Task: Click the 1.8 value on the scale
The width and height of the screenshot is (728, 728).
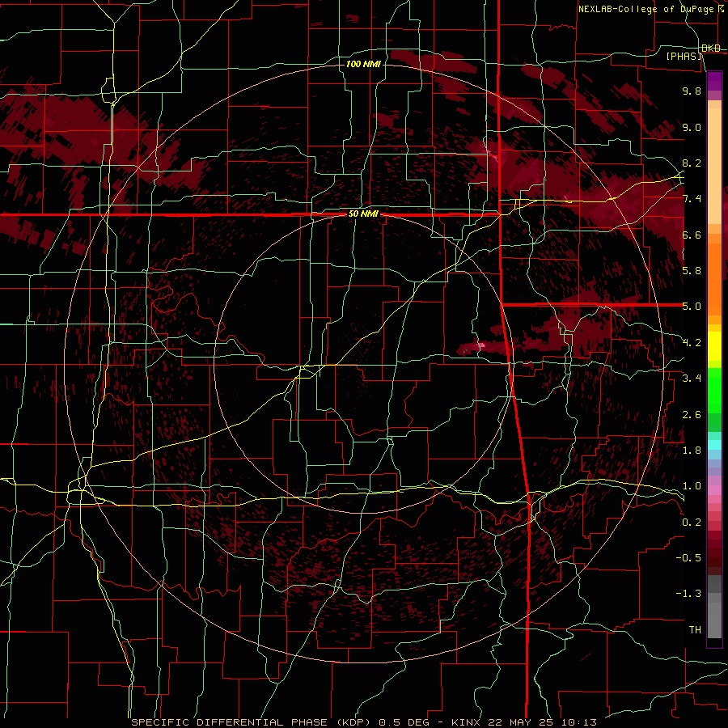Action: (692, 451)
